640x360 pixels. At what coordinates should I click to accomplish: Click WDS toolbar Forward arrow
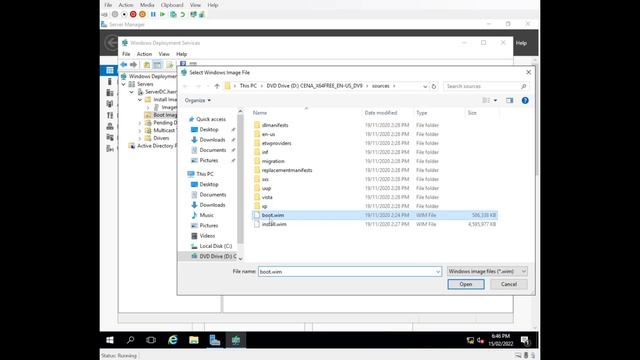[x=133, y=64]
